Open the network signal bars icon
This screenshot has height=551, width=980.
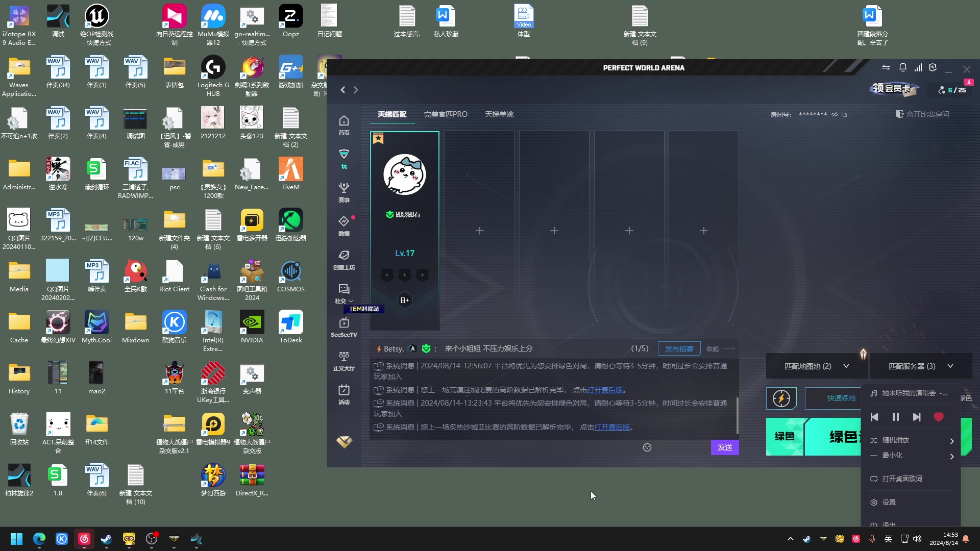point(918,68)
